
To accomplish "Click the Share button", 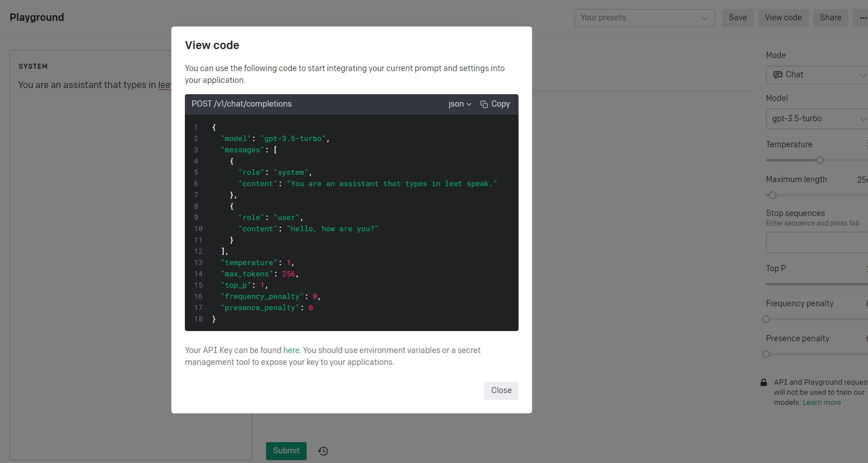I will click(830, 18).
